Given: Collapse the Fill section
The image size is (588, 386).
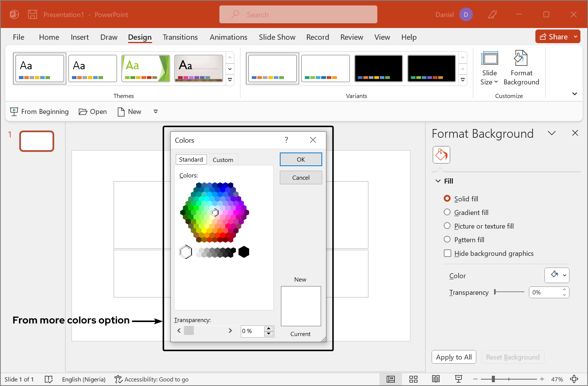Looking at the screenshot, I should (438, 181).
